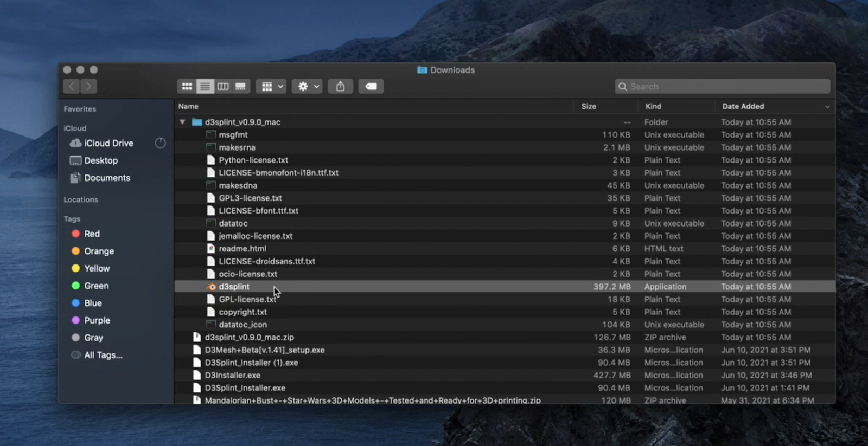
Task: Click the Edit Tags toolbar button
Action: [371, 86]
